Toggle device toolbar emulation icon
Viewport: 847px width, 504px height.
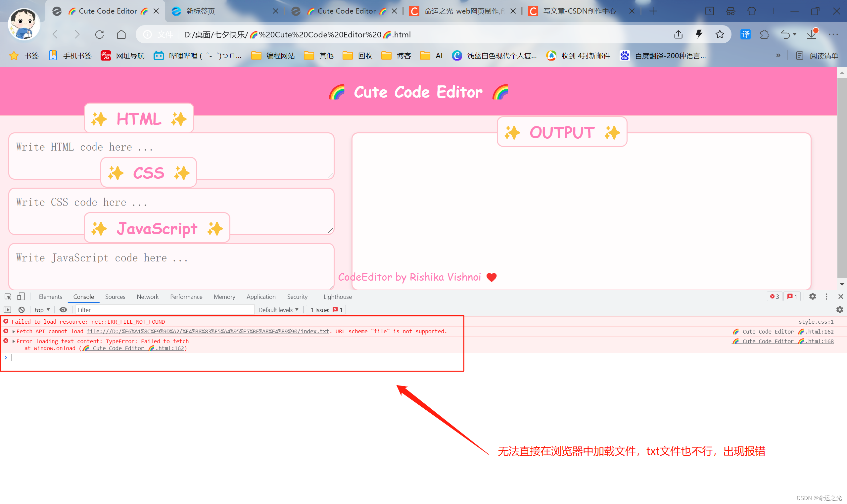[x=21, y=297]
